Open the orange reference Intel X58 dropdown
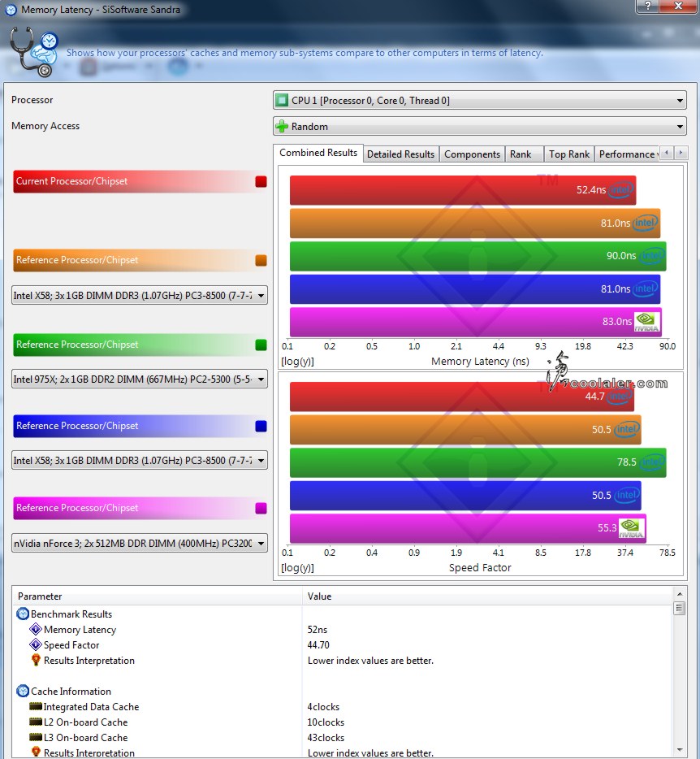The image size is (700, 759). (x=140, y=295)
